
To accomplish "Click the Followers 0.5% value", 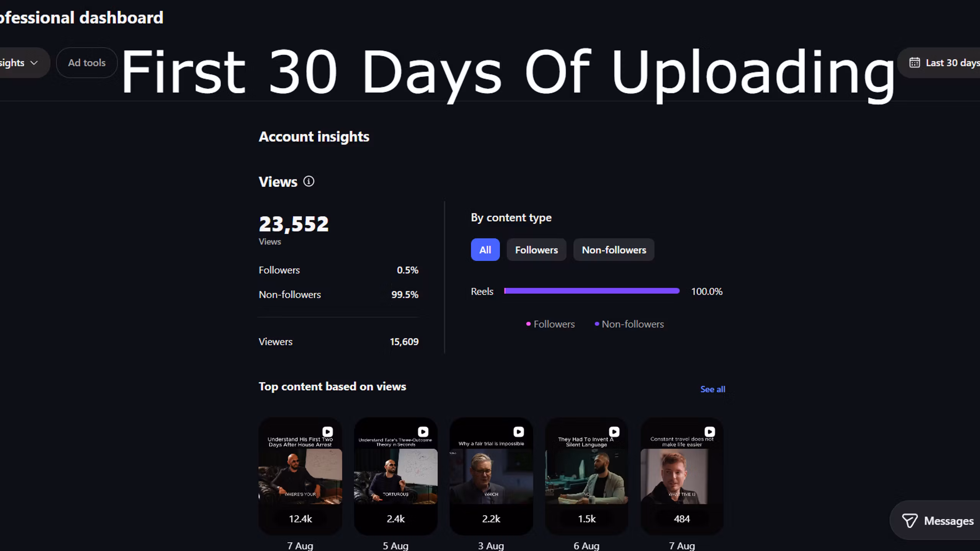I will [407, 270].
